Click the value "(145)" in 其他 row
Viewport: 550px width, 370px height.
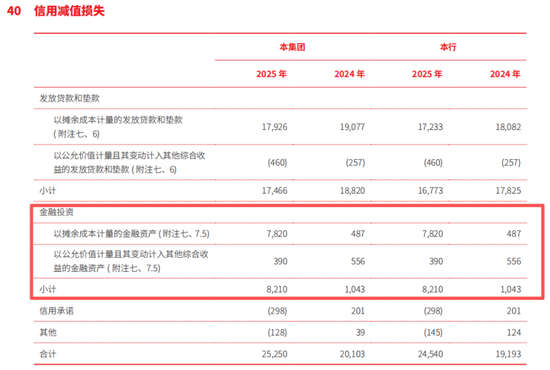click(x=433, y=332)
